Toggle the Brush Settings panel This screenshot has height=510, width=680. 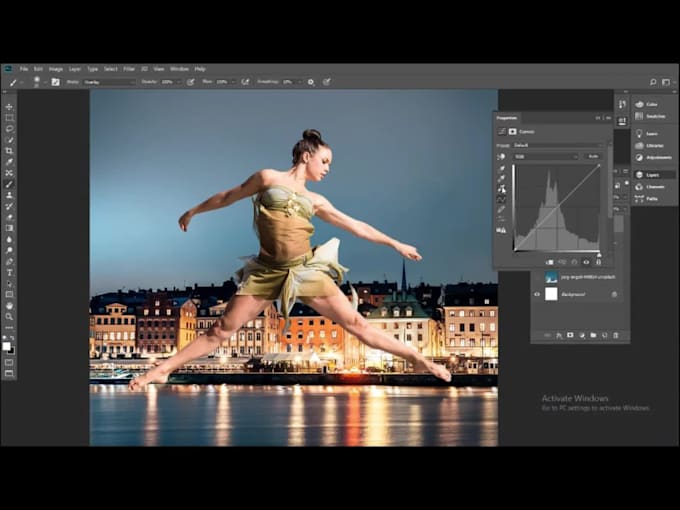point(56,82)
